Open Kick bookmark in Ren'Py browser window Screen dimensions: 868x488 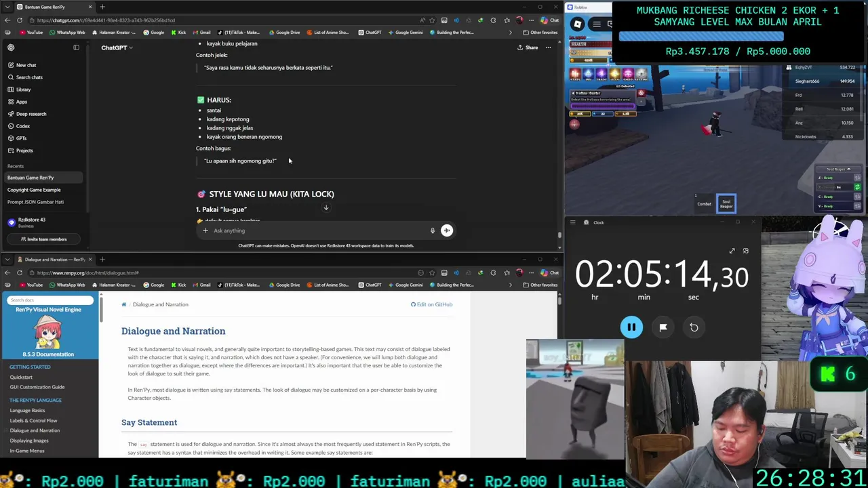tap(178, 285)
